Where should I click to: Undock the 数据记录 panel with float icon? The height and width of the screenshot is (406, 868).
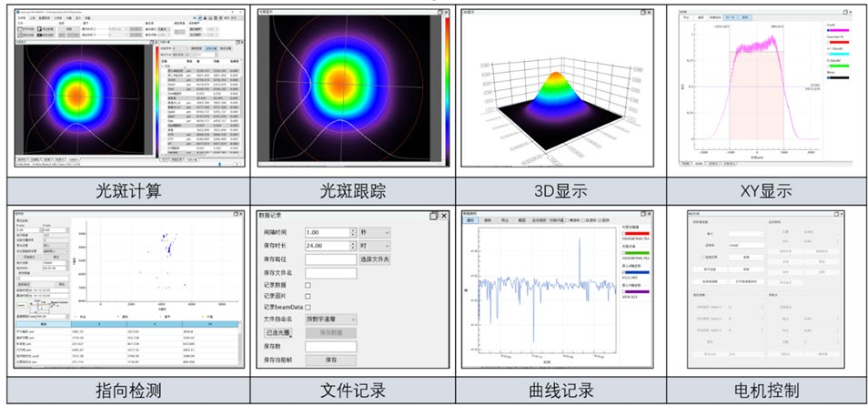click(x=433, y=217)
